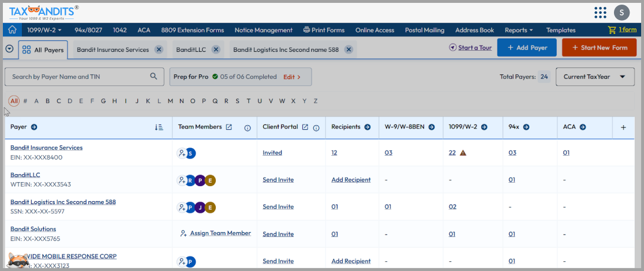Select the All alphabet filter

pyautogui.click(x=14, y=101)
